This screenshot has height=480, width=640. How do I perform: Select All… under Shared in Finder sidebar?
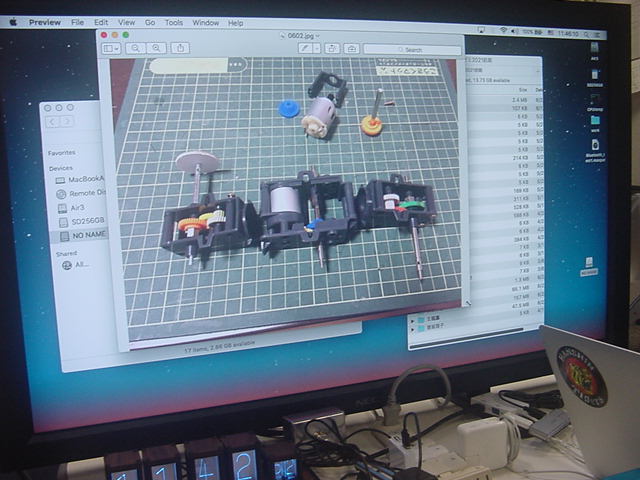pos(75,265)
